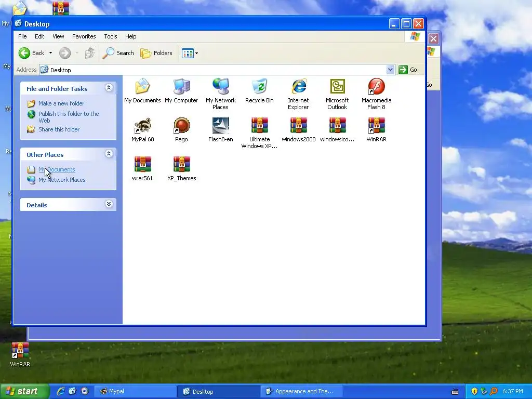Viewport: 532px width, 399px height.
Task: Click the Forward arrow toolbar button
Action: [x=65, y=53]
